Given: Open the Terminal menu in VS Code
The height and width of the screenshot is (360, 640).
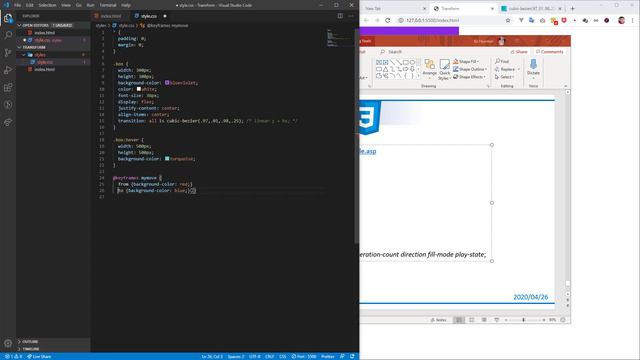Looking at the screenshot, I should [108, 5].
